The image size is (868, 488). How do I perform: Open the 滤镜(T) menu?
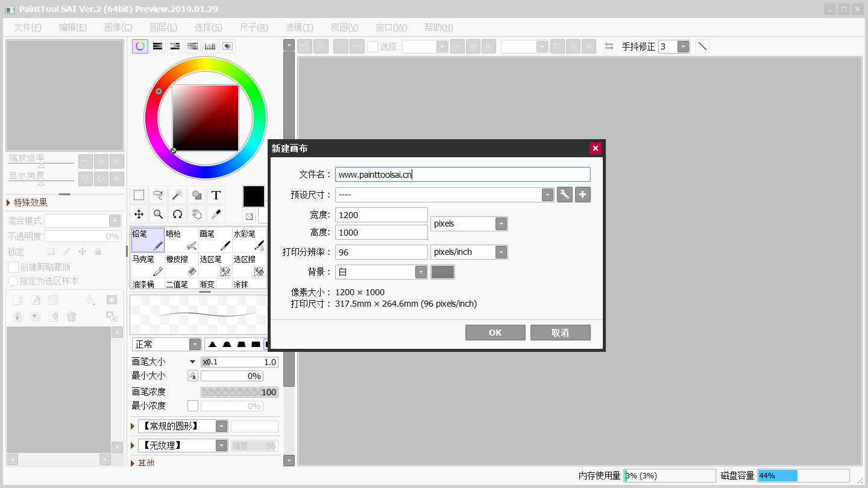(x=300, y=27)
